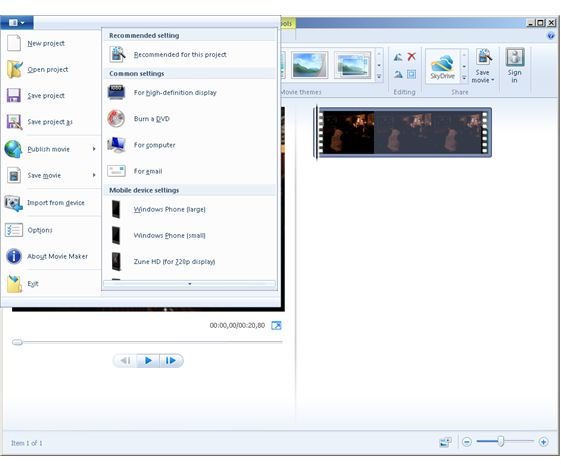Choose Windows Phone (large) setting
Image resolution: width=561 pixels, height=464 pixels.
click(190, 209)
